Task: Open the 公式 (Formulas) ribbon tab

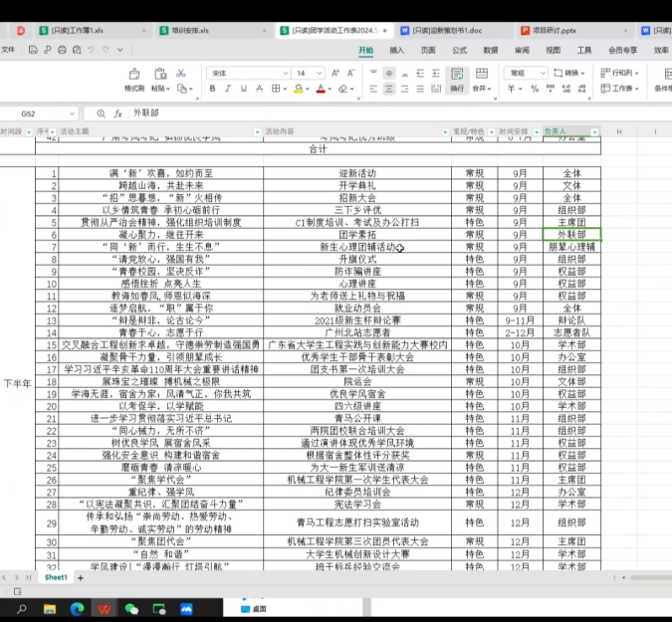Action: click(459, 49)
